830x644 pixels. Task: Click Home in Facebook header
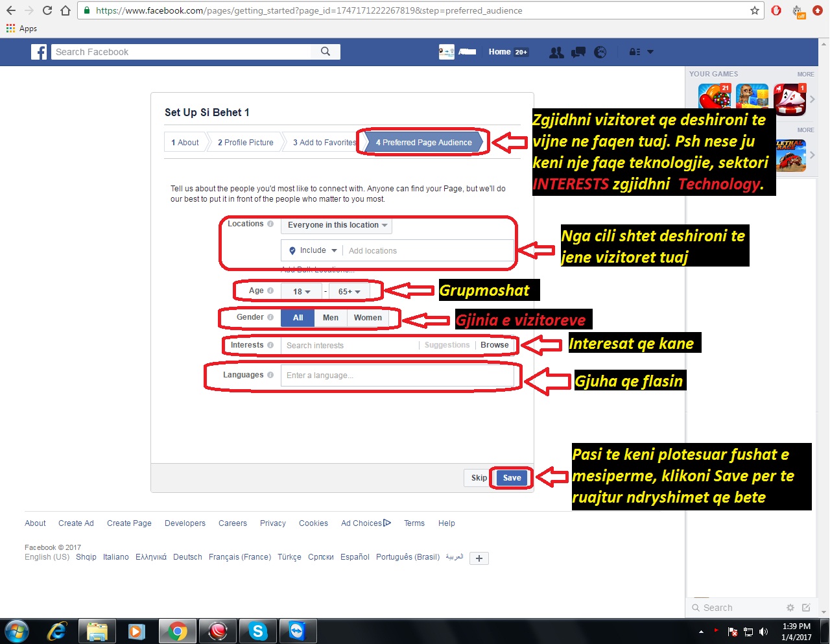click(499, 52)
